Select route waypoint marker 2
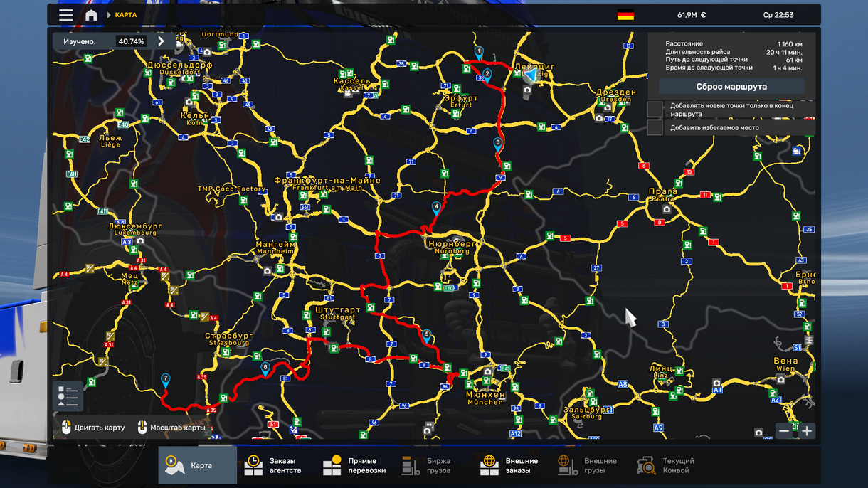 coord(487,74)
